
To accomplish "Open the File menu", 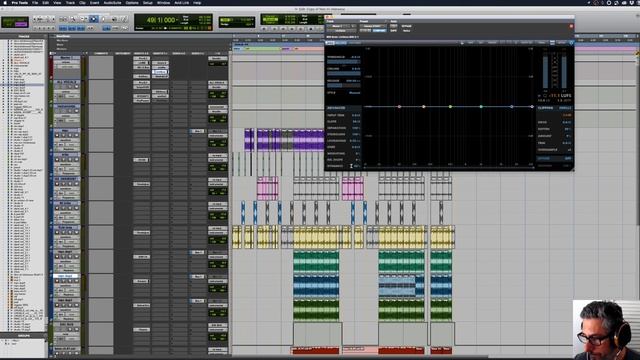I will click(x=35, y=2).
